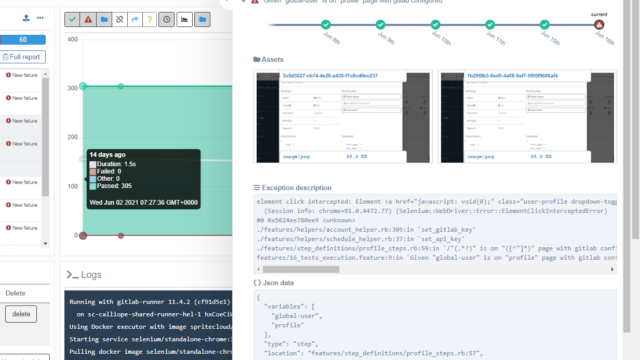The height and width of the screenshot is (360, 640).
Task: Click the Logs terminal prompt icon
Action: pyautogui.click(x=72, y=275)
